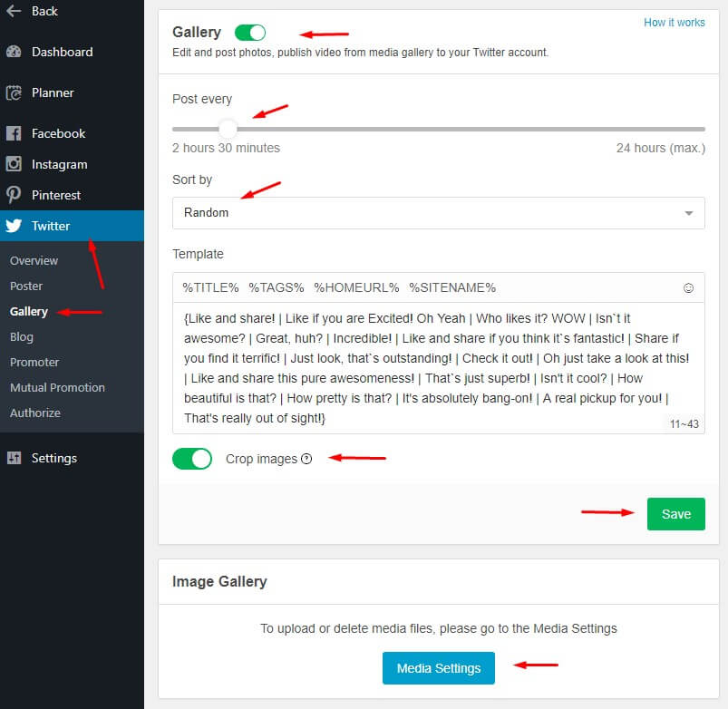The image size is (728, 709).
Task: Click the '24 hours (max.)' label
Action: click(x=661, y=148)
